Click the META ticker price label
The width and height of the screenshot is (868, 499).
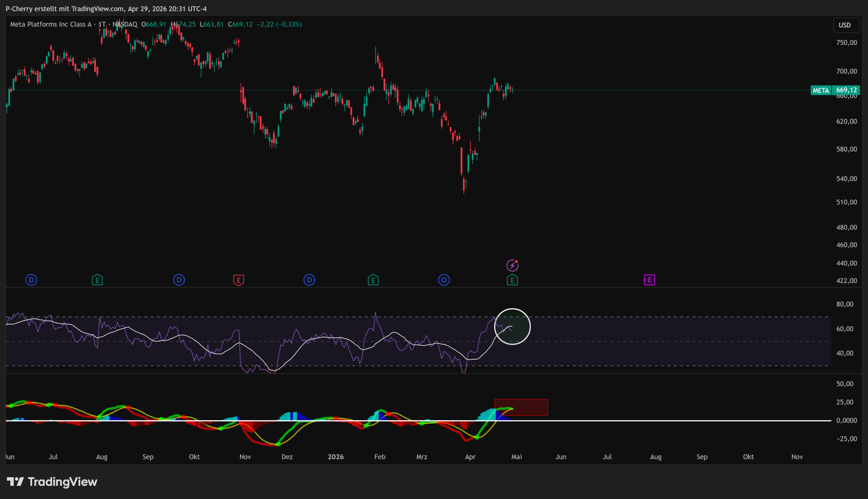(x=821, y=91)
